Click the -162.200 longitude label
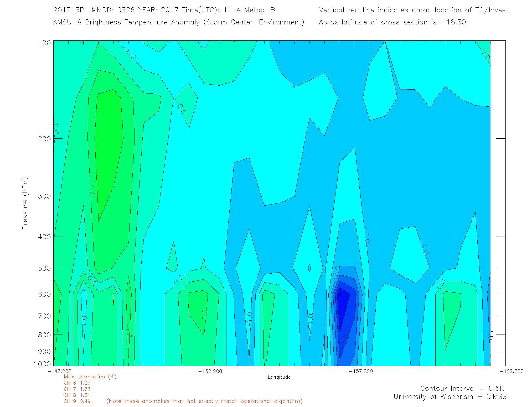Image resolution: width=532 pixels, height=407 pixels. coord(511,371)
